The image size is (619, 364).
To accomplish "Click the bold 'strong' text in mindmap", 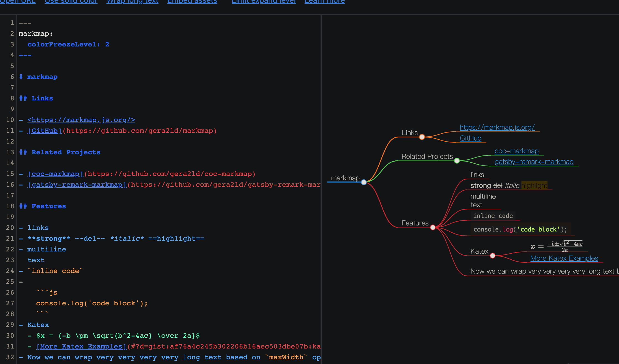I will tap(480, 185).
